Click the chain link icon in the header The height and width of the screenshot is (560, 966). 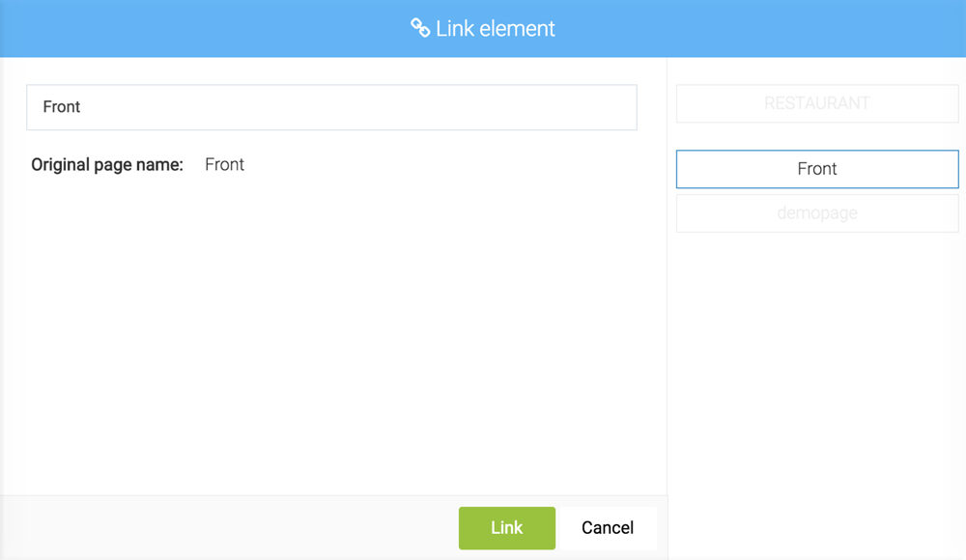(x=421, y=28)
